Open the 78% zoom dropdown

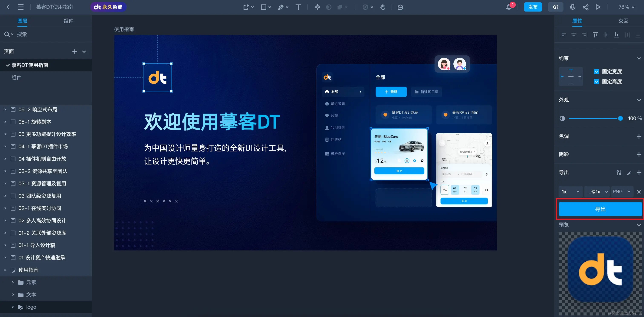point(626,7)
